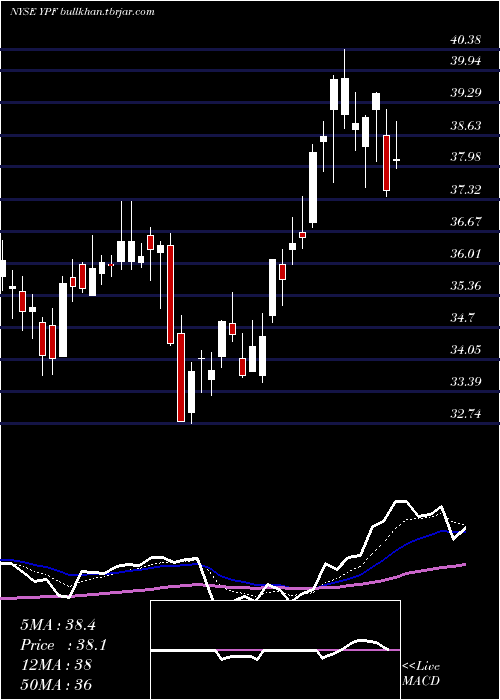Select the 36.67 price level label
This screenshot has height=700, width=500.
point(465,221)
